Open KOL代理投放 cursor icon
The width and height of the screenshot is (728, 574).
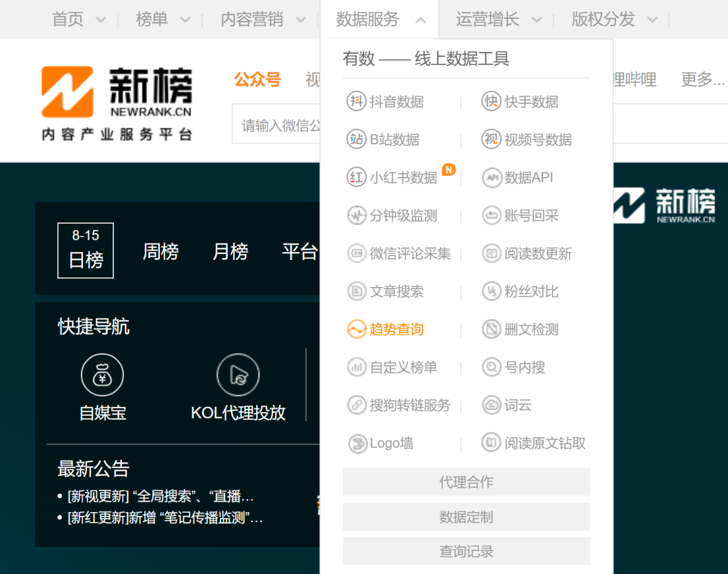point(238,375)
